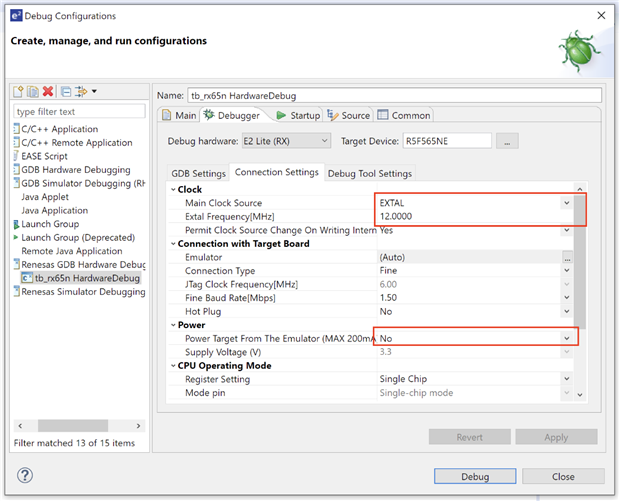Click the browse button beside Target Device
Image resolution: width=619 pixels, height=501 pixels.
(x=509, y=141)
